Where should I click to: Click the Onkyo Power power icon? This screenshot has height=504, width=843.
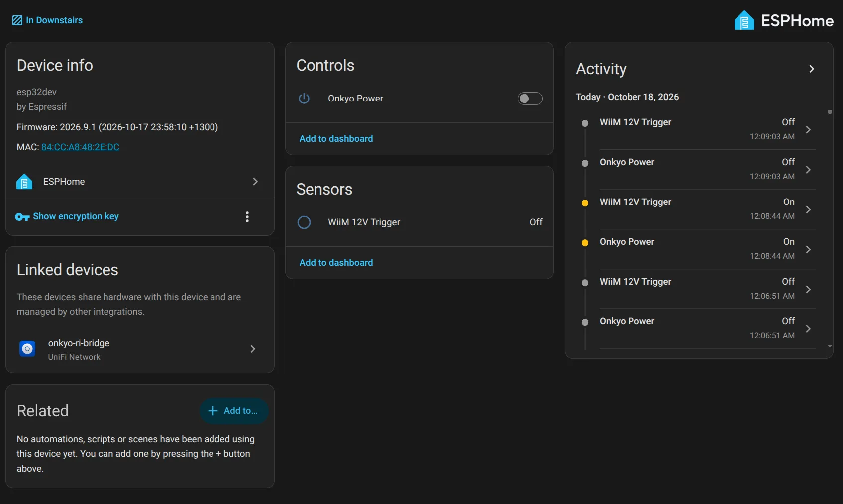304,99
